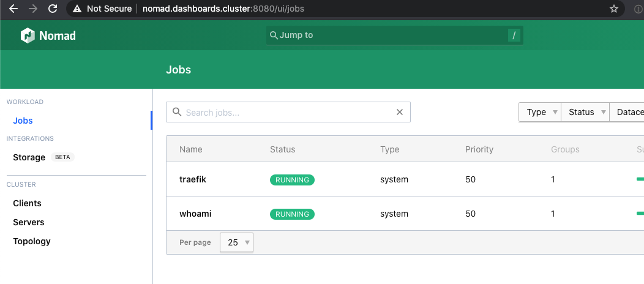
Task: Clear job search with X icon
Action: pyautogui.click(x=399, y=112)
